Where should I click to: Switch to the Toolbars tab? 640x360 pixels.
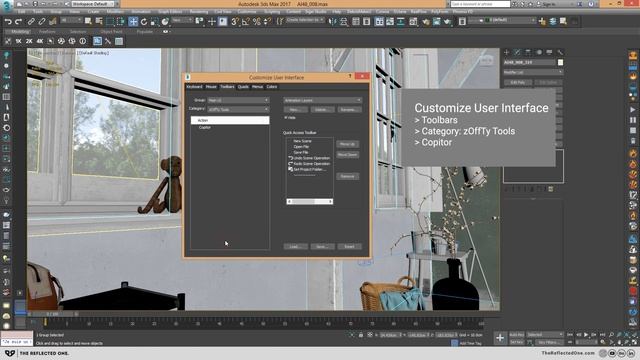[227, 87]
